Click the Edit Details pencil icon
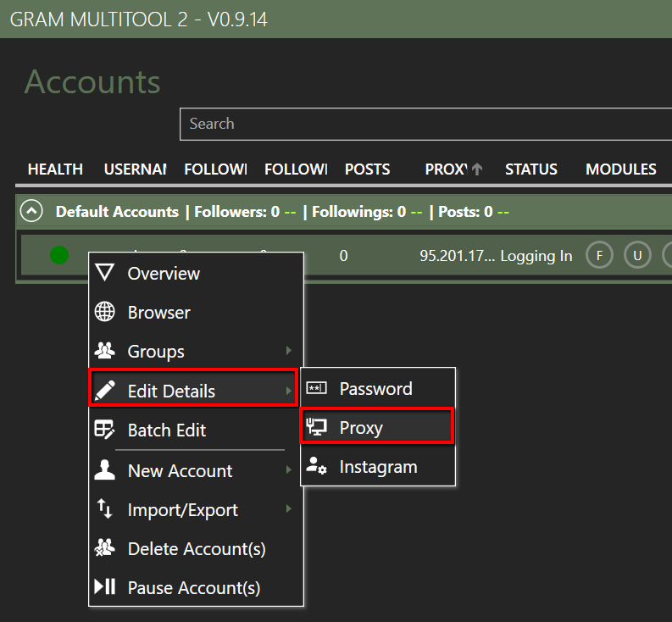 104,390
